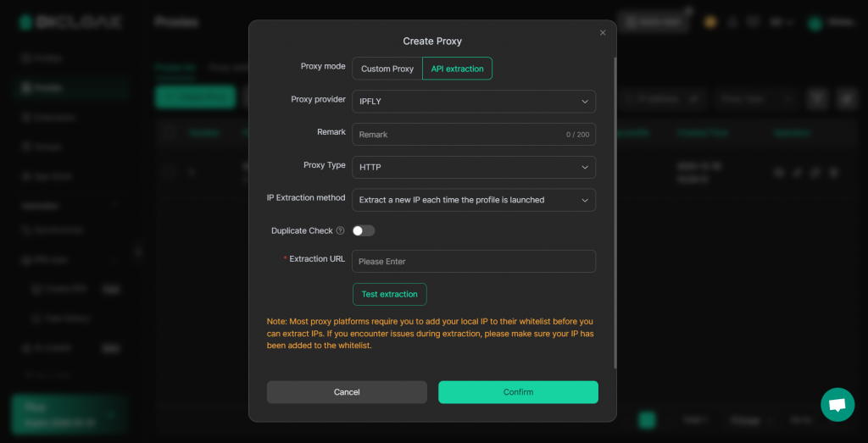Viewport: 868px width, 443px height.
Task: Expand the Proxy Type dropdown showing HTTP
Action: 474,167
